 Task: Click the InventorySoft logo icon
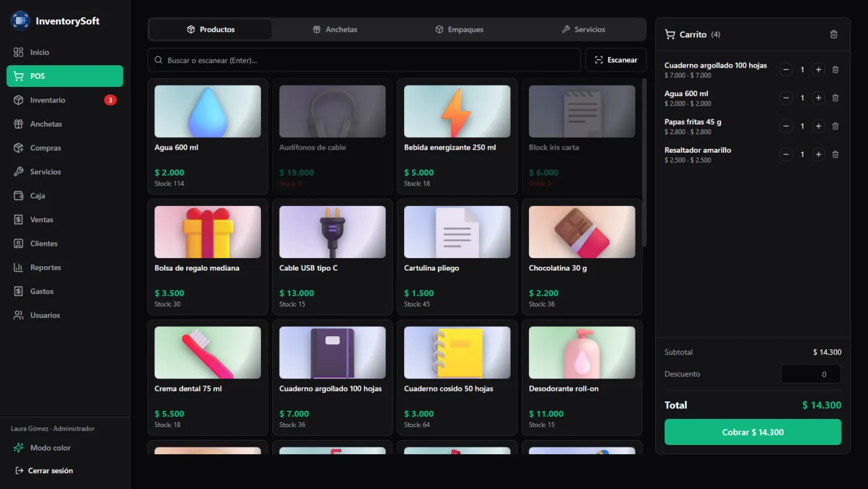[20, 20]
